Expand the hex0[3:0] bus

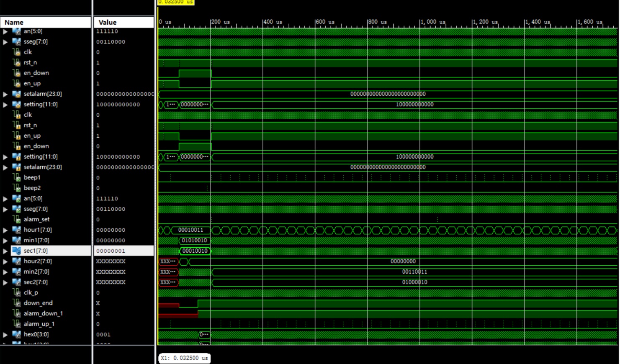click(5, 335)
